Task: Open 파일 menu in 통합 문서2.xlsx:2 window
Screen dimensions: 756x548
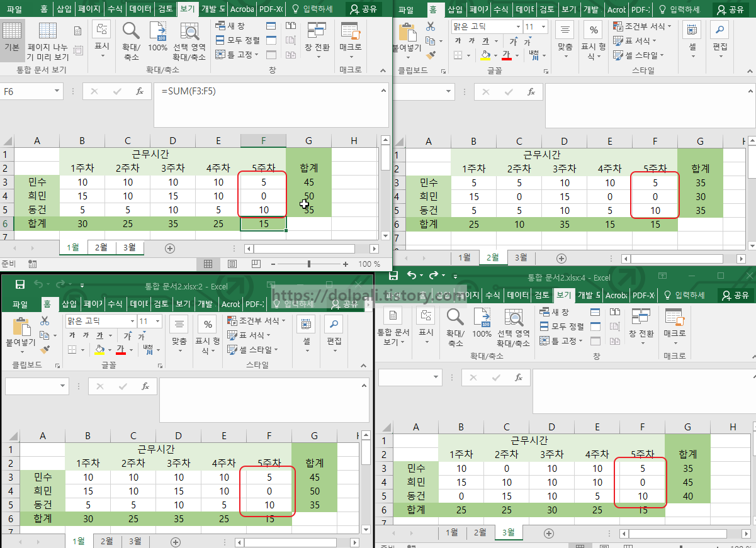Action: coord(20,304)
